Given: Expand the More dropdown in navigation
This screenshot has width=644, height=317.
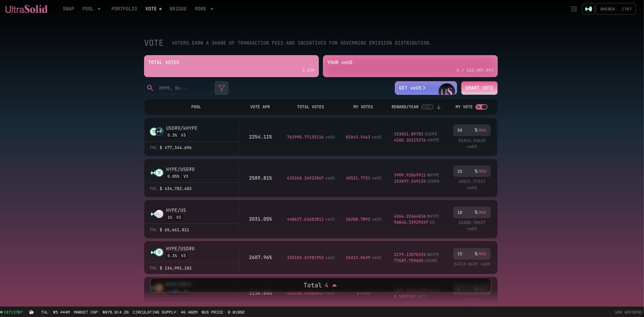Looking at the screenshot, I should click(204, 9).
